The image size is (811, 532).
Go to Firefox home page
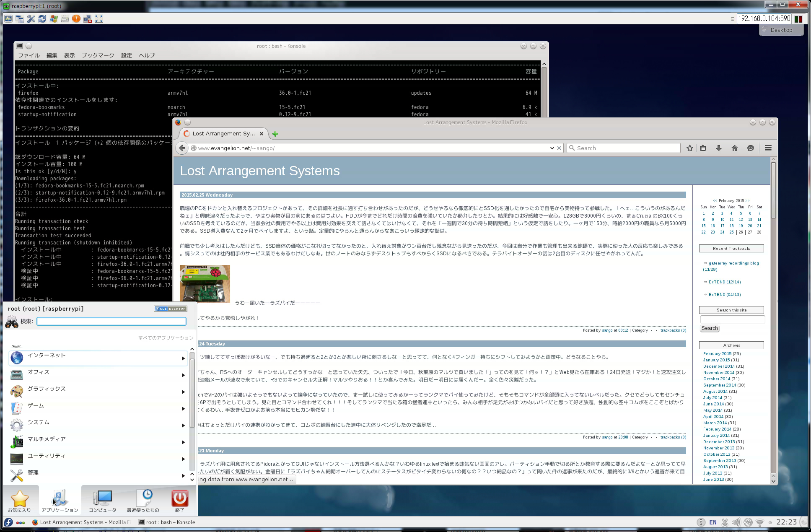(x=735, y=148)
